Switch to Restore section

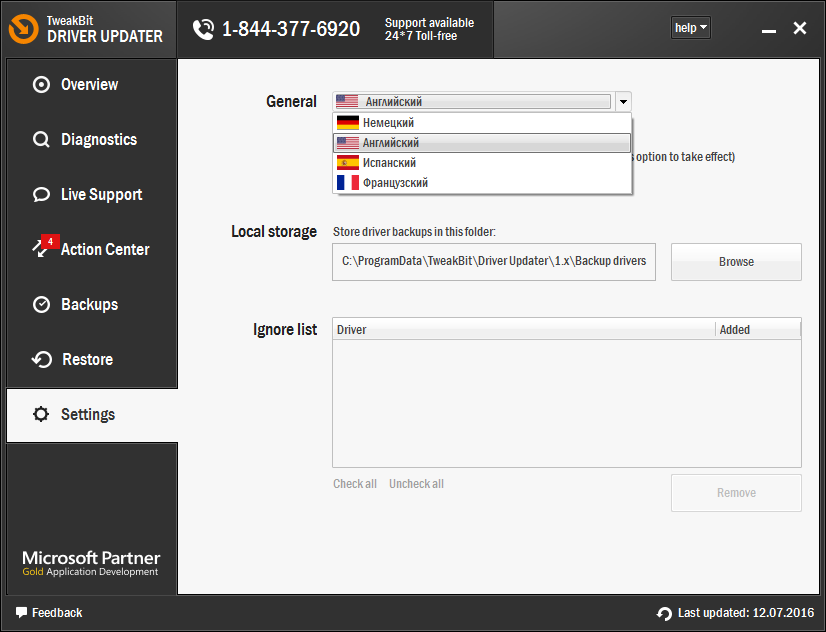92,359
